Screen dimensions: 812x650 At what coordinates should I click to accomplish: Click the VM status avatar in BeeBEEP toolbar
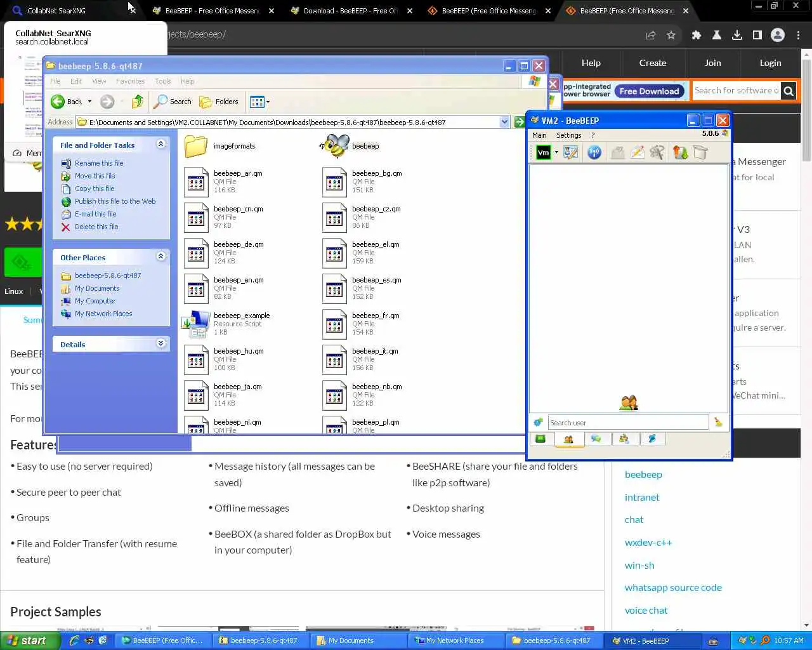(x=543, y=152)
